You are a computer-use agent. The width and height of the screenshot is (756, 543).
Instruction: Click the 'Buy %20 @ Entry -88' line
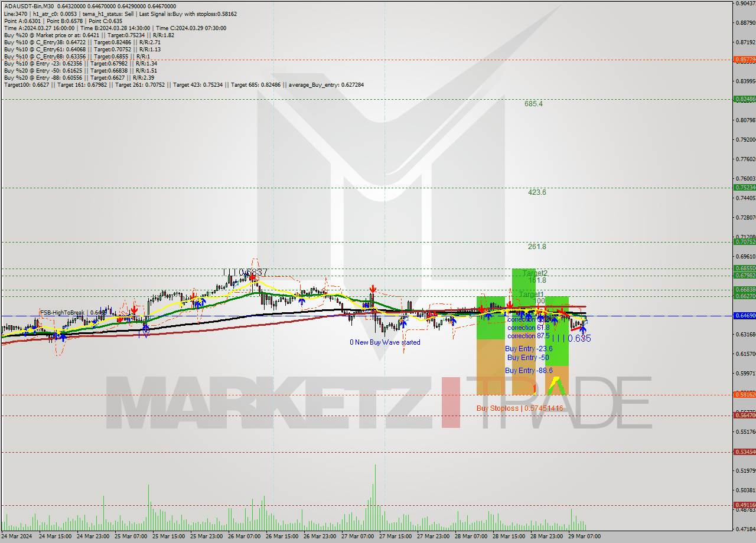[79, 77]
